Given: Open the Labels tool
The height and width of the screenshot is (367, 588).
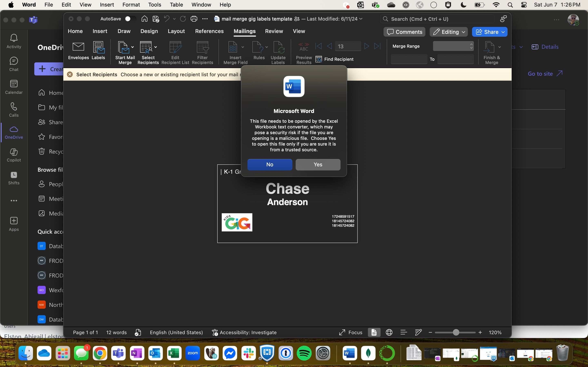Looking at the screenshot, I should coord(98,47).
